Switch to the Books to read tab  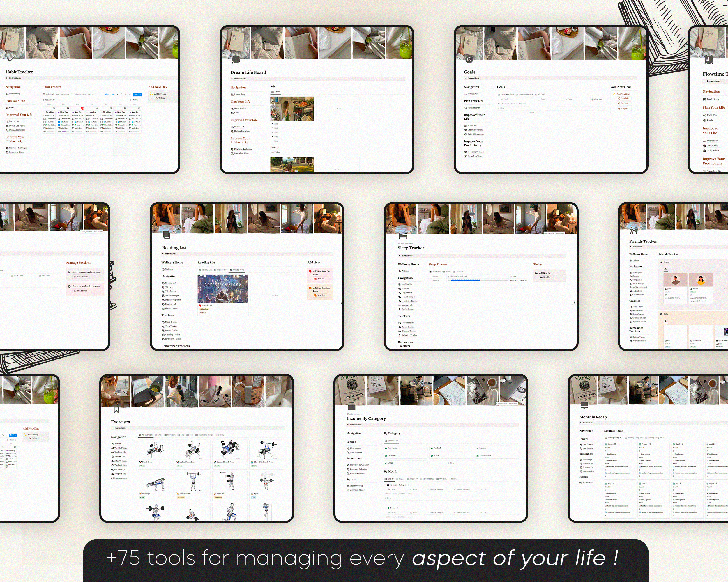pos(220,270)
